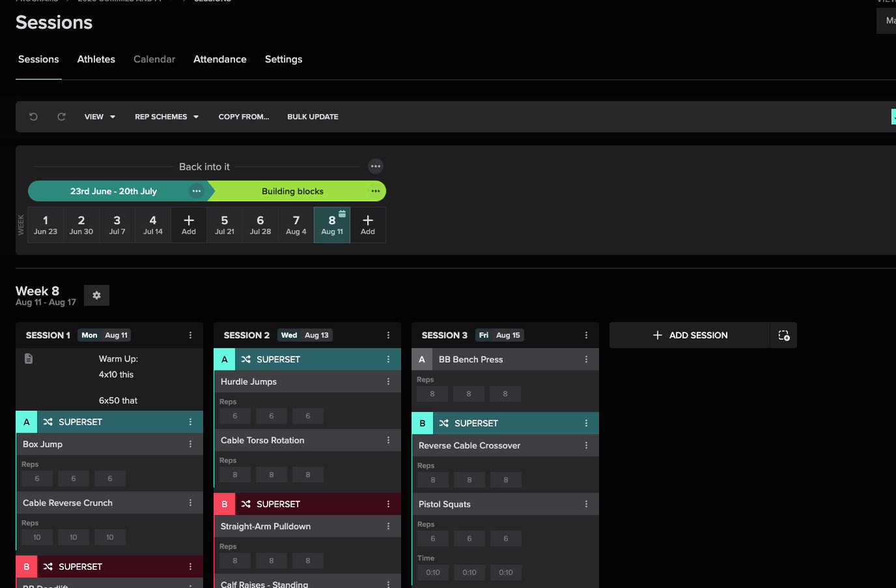Open BB Bench Press options menu
This screenshot has width=896, height=588.
click(586, 359)
